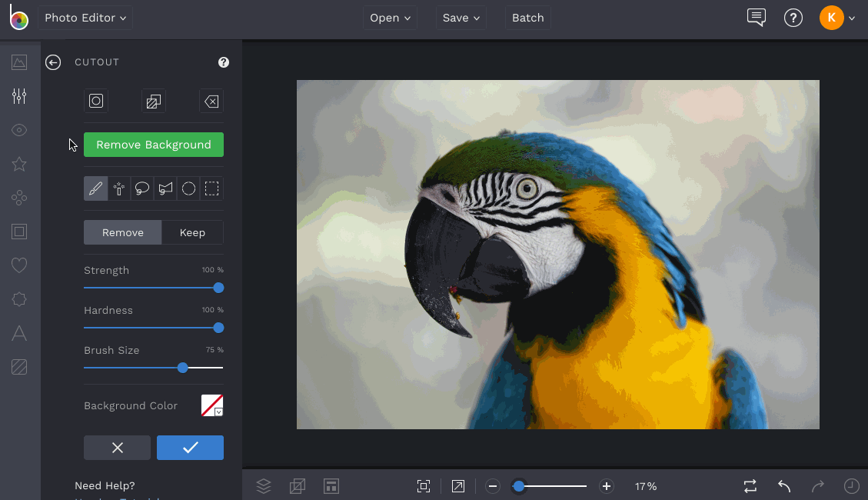This screenshot has width=868, height=500.
Task: Open the Textures sidebar icon
Action: click(x=19, y=367)
